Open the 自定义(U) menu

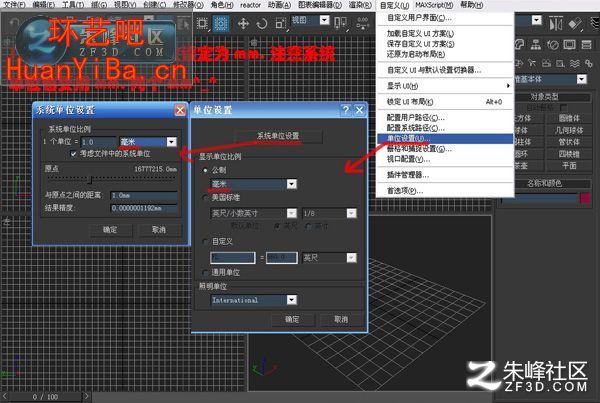pyautogui.click(x=394, y=5)
